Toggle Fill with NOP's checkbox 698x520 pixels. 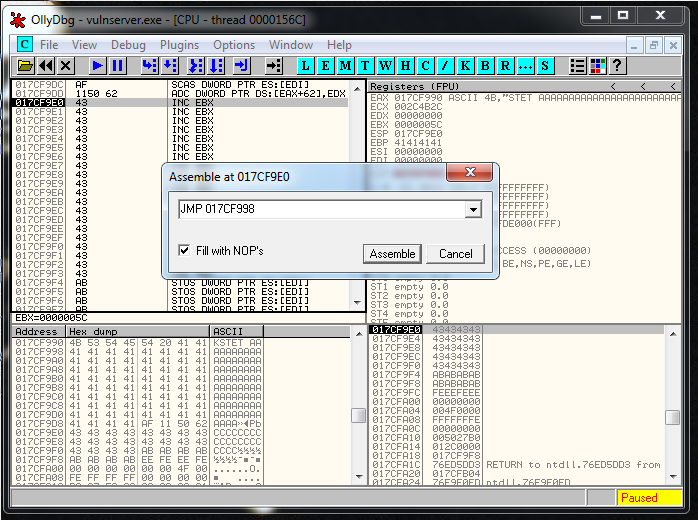click(184, 250)
